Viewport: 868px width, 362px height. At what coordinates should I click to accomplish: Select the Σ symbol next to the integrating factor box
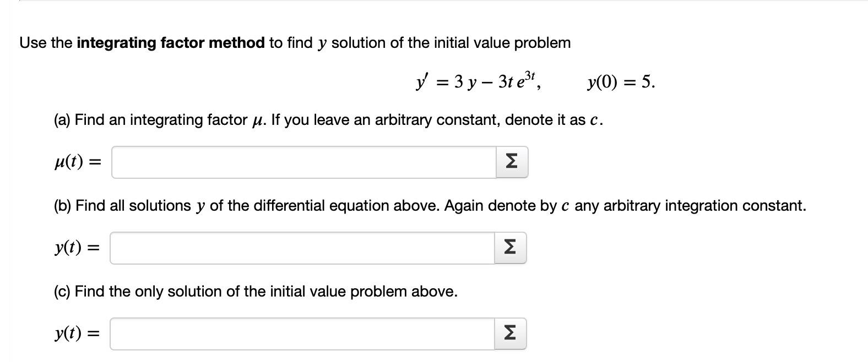511,162
